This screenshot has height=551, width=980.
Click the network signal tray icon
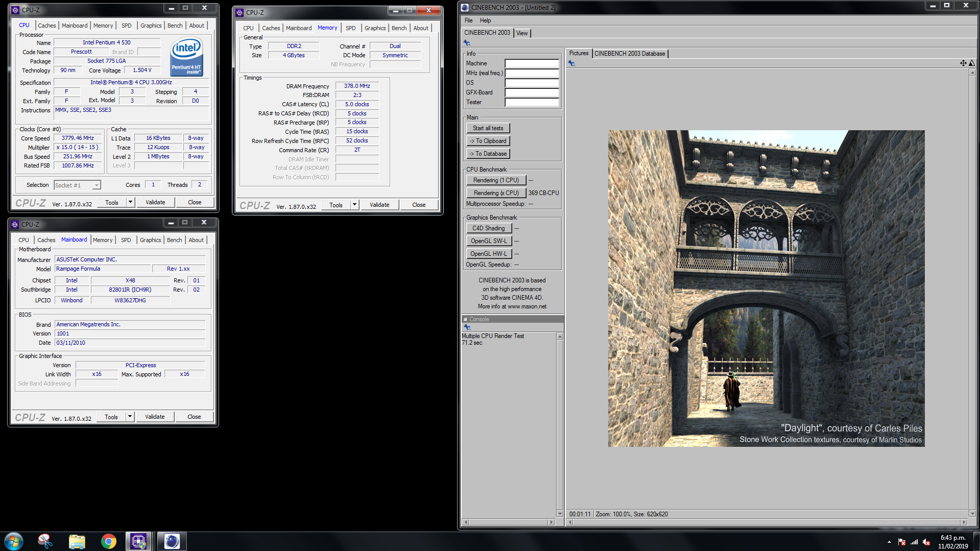tap(914, 542)
